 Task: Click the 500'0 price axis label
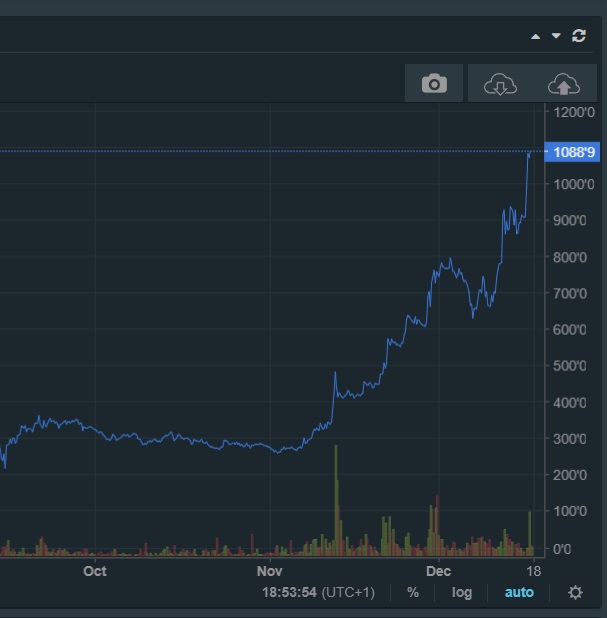[x=570, y=366]
